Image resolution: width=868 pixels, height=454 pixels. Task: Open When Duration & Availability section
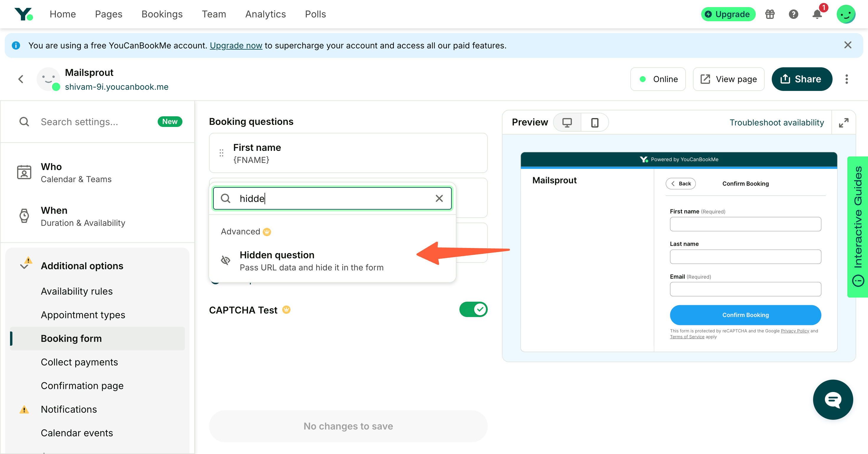point(97,216)
